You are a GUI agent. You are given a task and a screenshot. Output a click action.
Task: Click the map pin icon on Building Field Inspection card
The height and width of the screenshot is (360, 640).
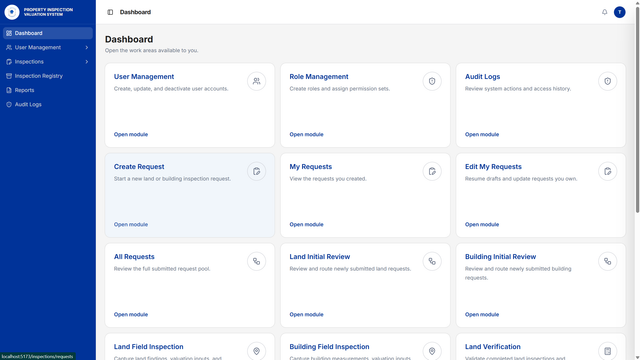pyautogui.click(x=432, y=351)
